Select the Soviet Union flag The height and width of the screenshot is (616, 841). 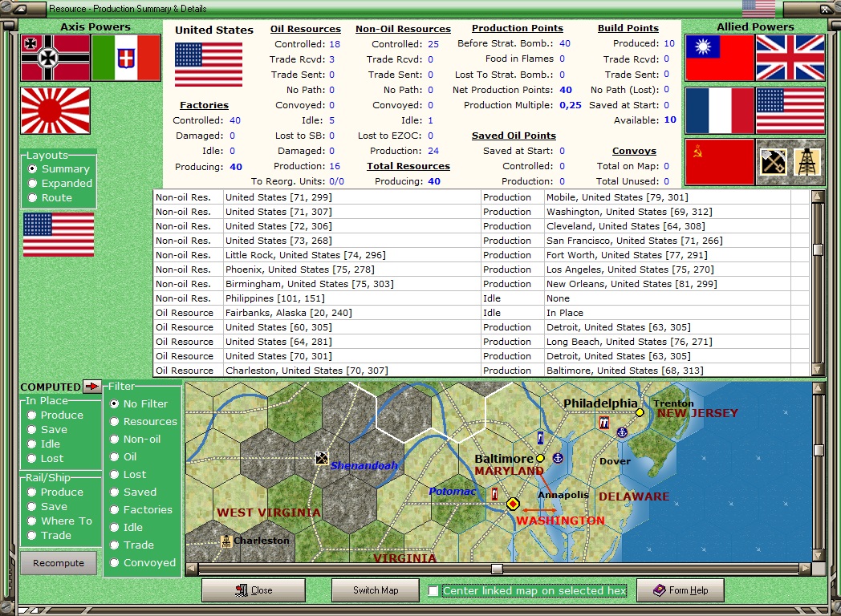[x=719, y=163]
